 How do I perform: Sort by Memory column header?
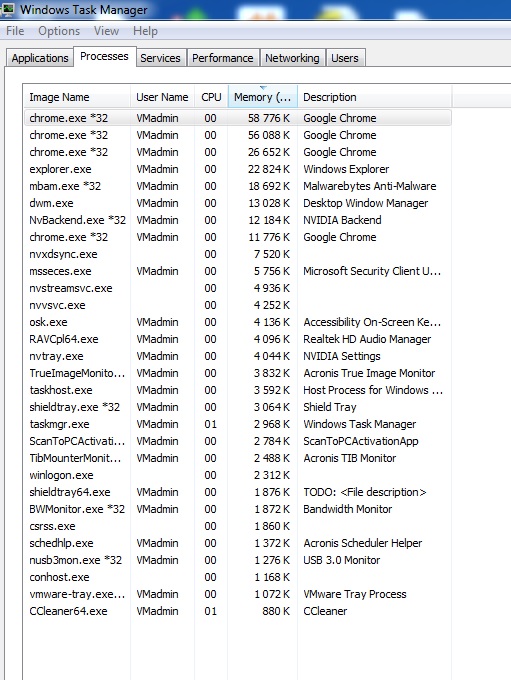tap(262, 97)
